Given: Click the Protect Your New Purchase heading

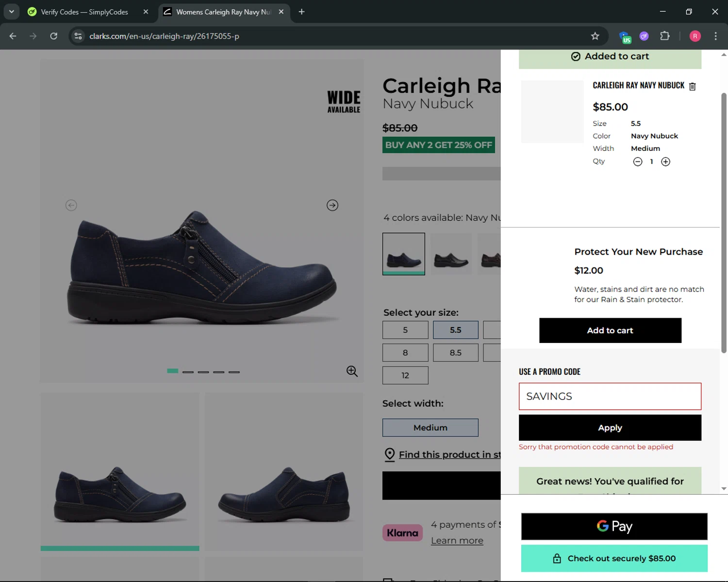Looking at the screenshot, I should point(639,252).
